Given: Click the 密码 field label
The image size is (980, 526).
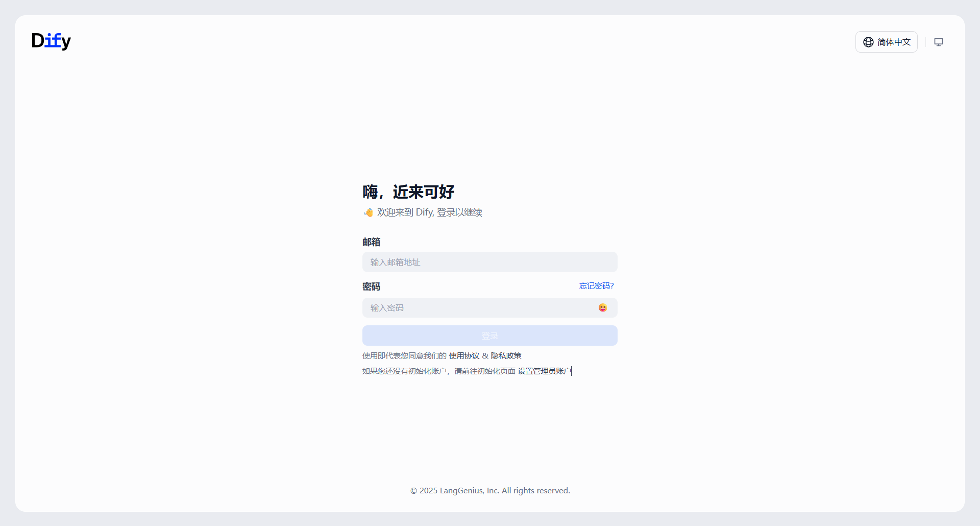Looking at the screenshot, I should pyautogui.click(x=371, y=286).
